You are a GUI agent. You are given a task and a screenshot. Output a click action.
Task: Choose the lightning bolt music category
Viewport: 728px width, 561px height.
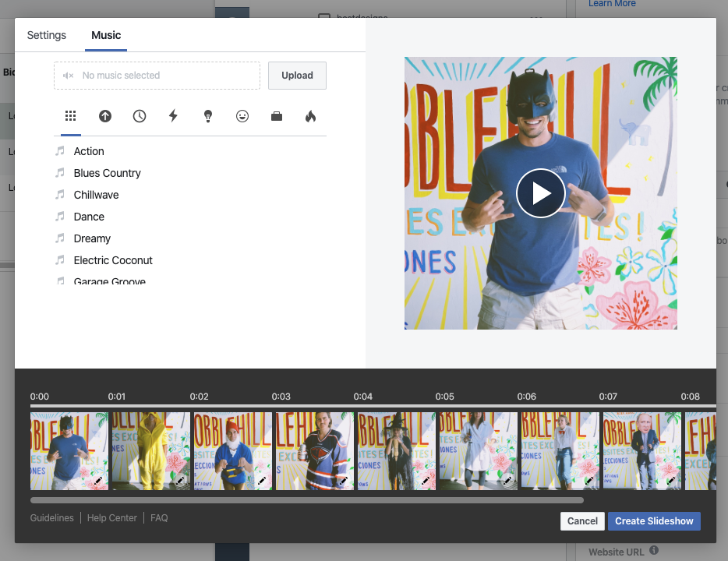(x=174, y=116)
